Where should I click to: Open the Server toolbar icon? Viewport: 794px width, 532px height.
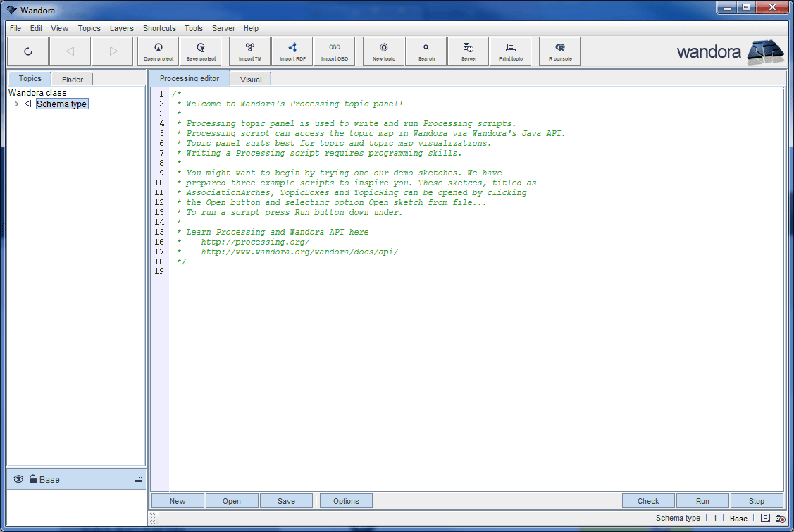(468, 50)
